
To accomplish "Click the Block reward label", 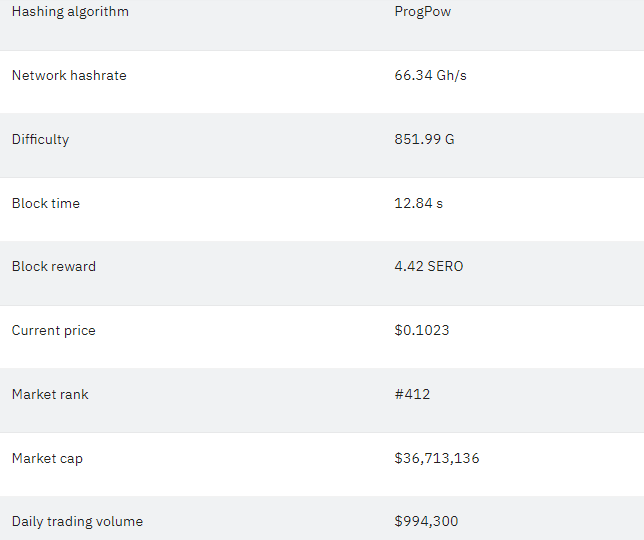I will 54,267.
